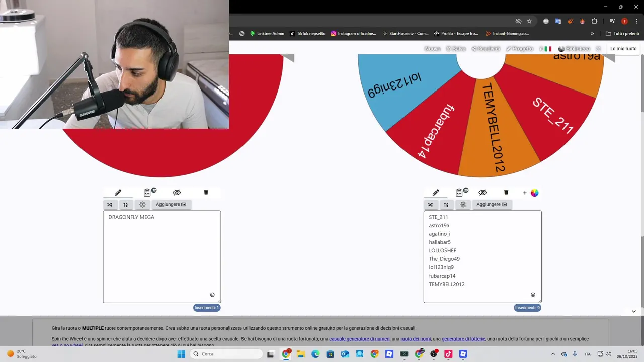This screenshot has width=644, height=362.
Task: Open Biblioteca in the site menu
Action: 574,49
